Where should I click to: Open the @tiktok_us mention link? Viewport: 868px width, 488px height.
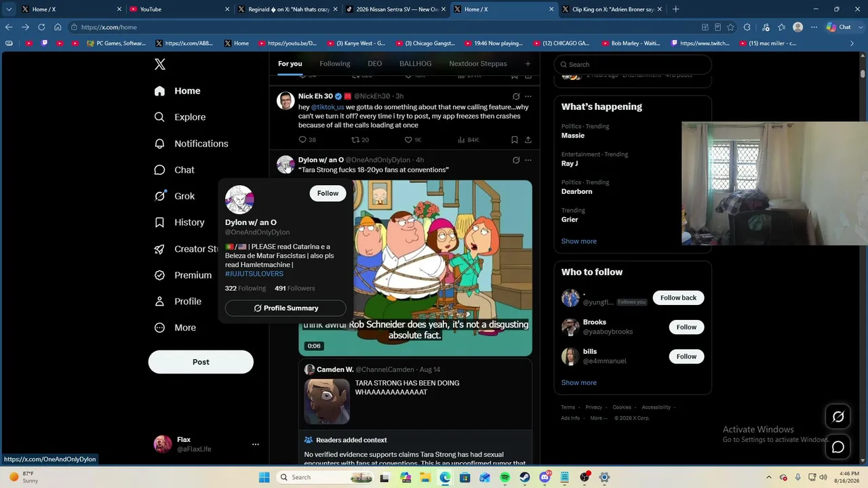328,107
